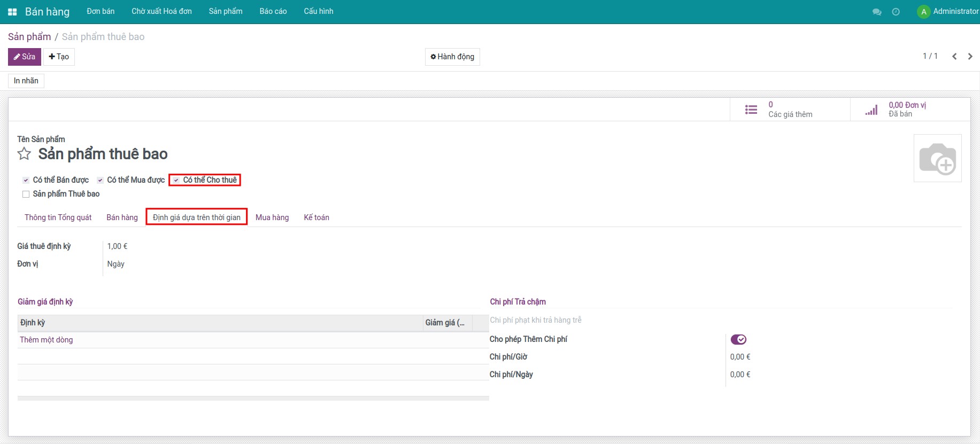The image size is (980, 444).
Task: Toggle the 'Có thể Bán được' checkbox
Action: pos(26,181)
